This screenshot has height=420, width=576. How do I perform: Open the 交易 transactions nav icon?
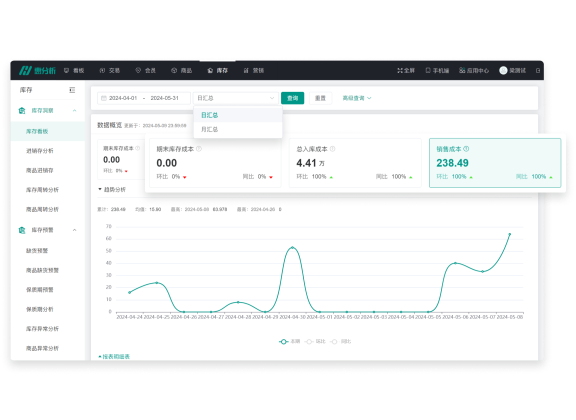coord(102,70)
